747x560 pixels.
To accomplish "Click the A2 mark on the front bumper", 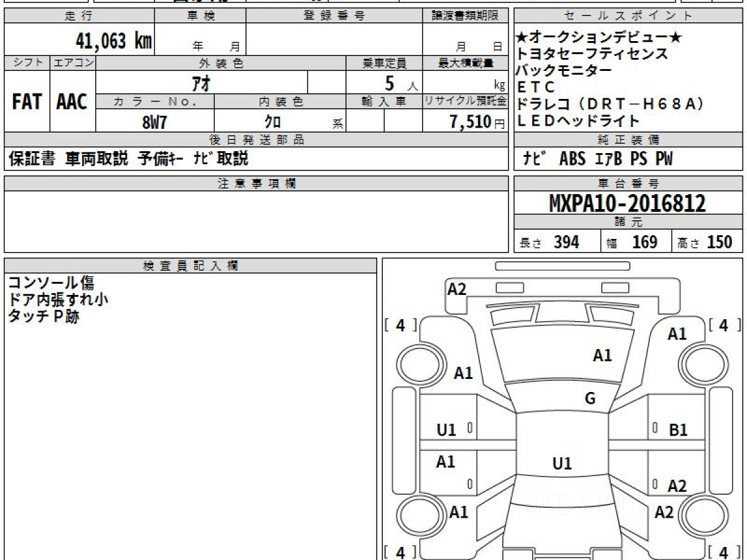I will [457, 289].
